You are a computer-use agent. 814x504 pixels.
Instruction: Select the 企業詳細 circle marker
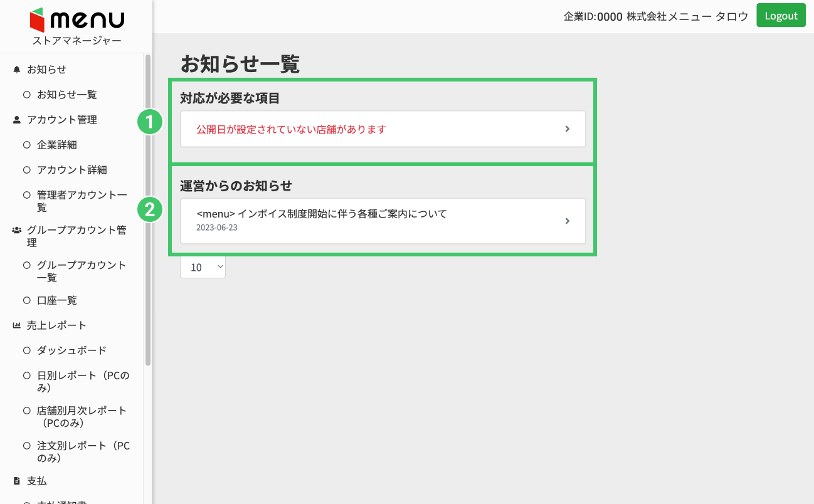coord(27,145)
